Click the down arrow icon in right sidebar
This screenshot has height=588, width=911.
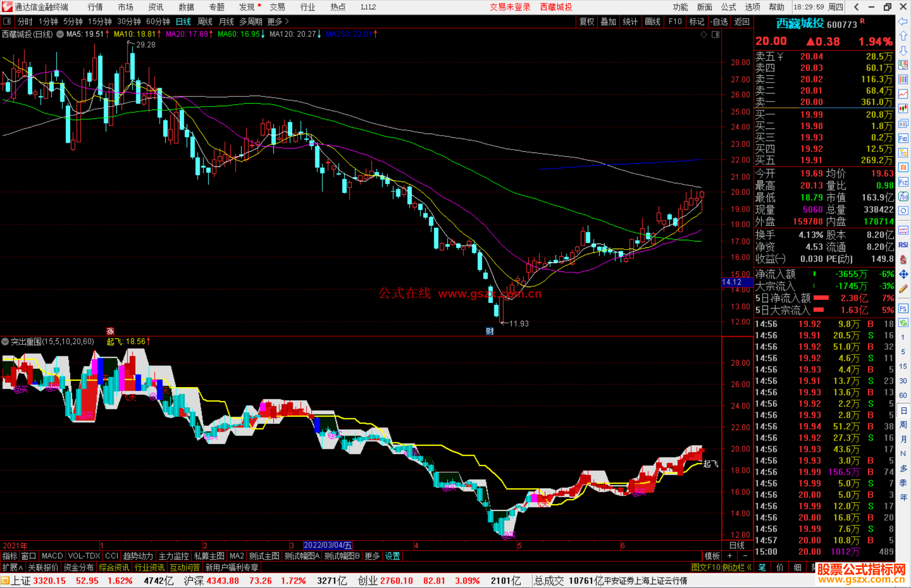(x=903, y=51)
